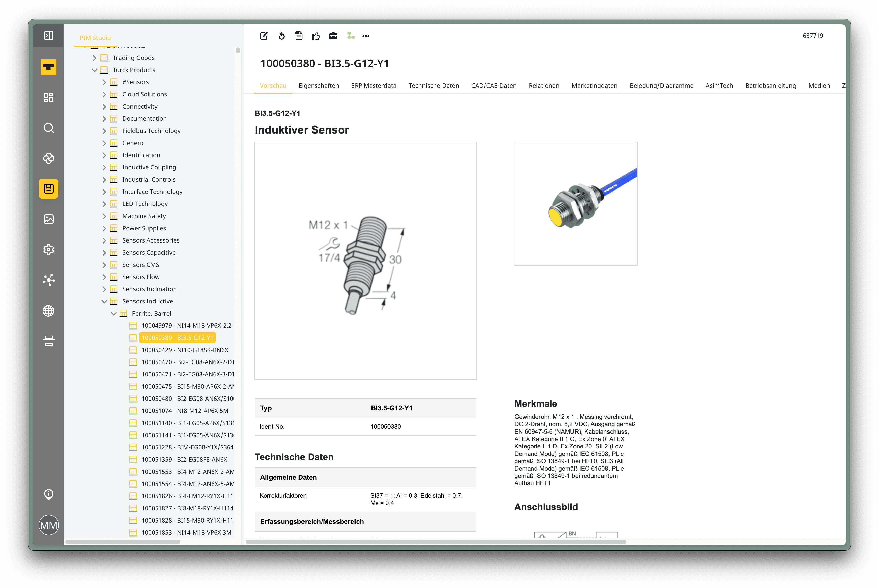Click table icon beside 100050429 - NI10-G18SK-RN6X

[133, 350]
